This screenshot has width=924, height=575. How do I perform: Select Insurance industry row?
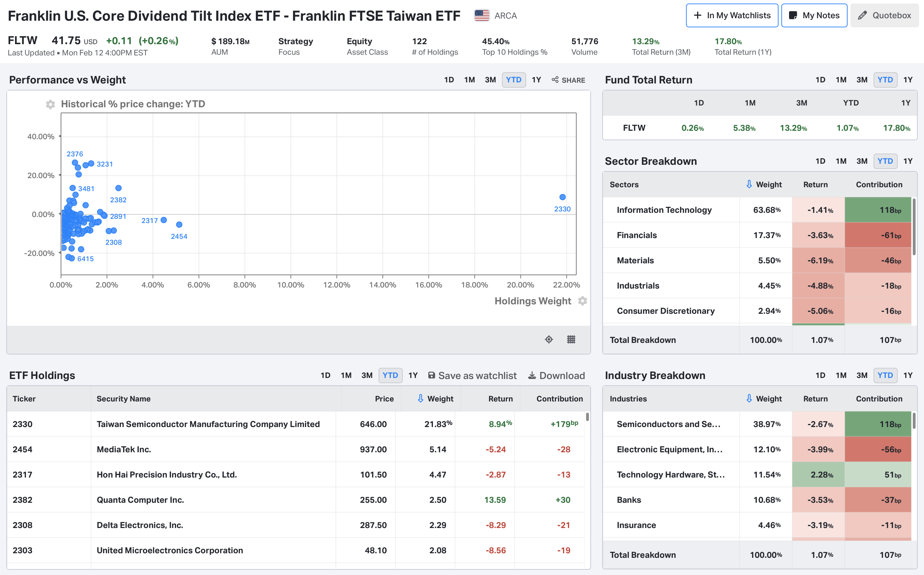click(757, 525)
